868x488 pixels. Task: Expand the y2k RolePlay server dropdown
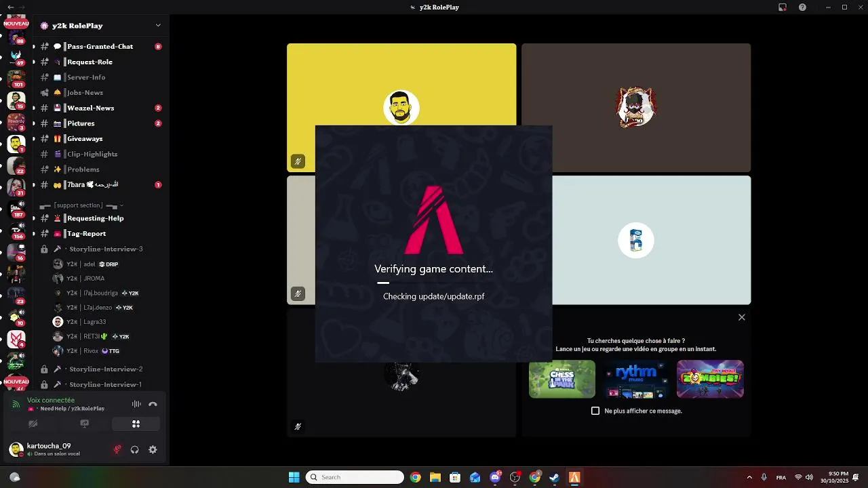coord(158,26)
